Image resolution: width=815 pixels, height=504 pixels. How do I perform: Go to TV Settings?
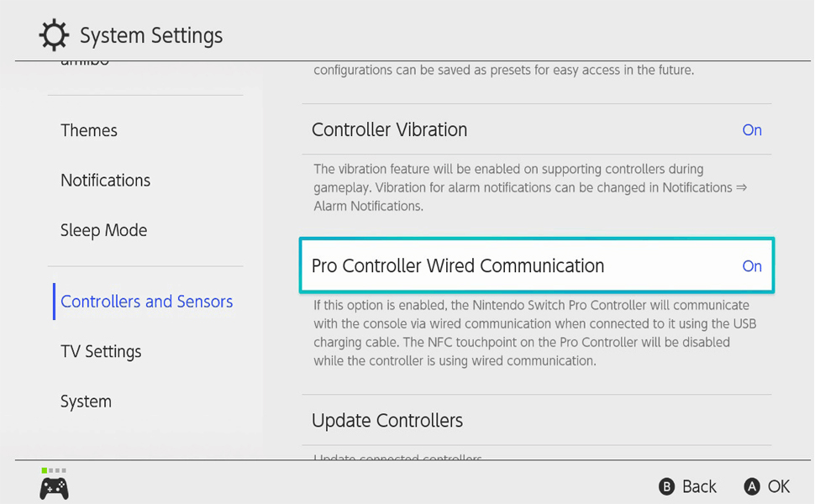coord(101,351)
